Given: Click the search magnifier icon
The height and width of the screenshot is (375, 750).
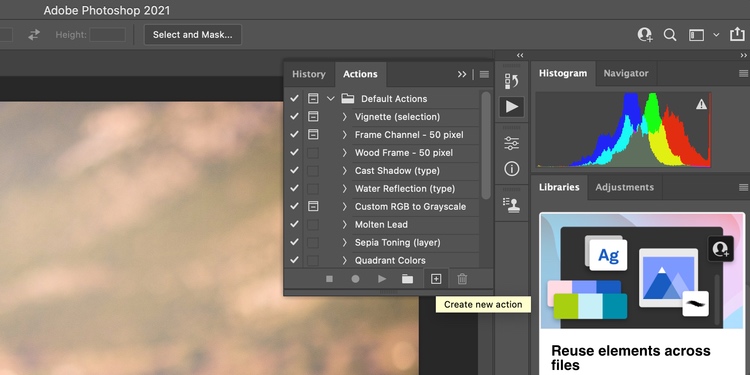Looking at the screenshot, I should (670, 35).
